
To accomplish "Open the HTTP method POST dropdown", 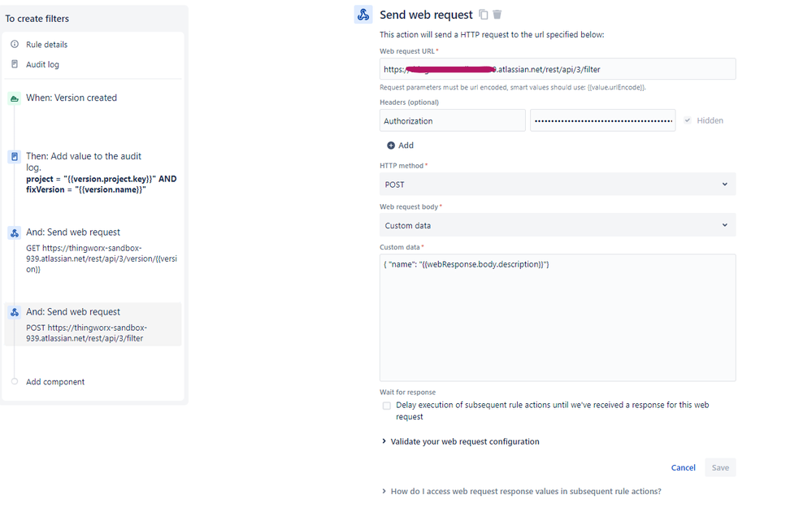I will click(558, 185).
